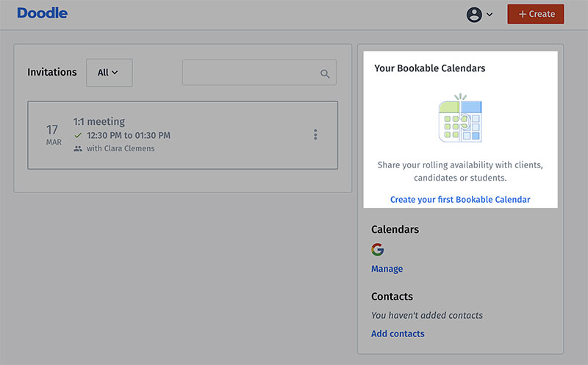Open the 1:1 meeting invitation card
Screen dimensions: 588x365
(182, 135)
